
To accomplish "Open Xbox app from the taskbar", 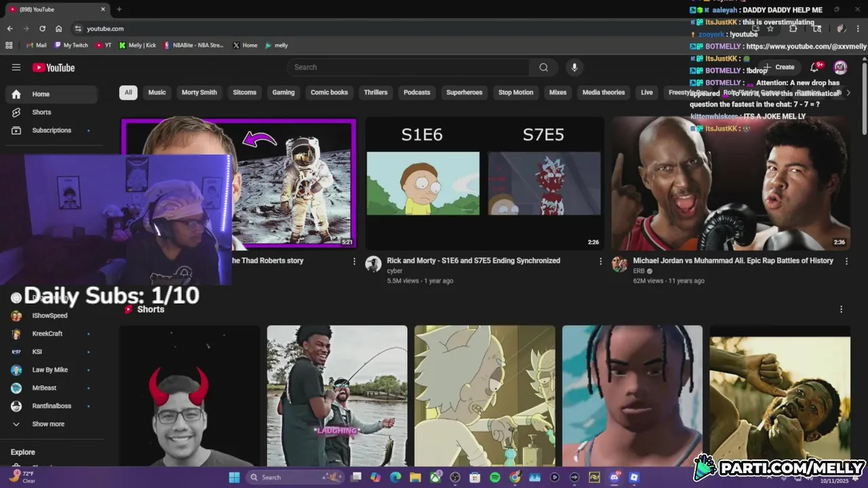I will (435, 477).
